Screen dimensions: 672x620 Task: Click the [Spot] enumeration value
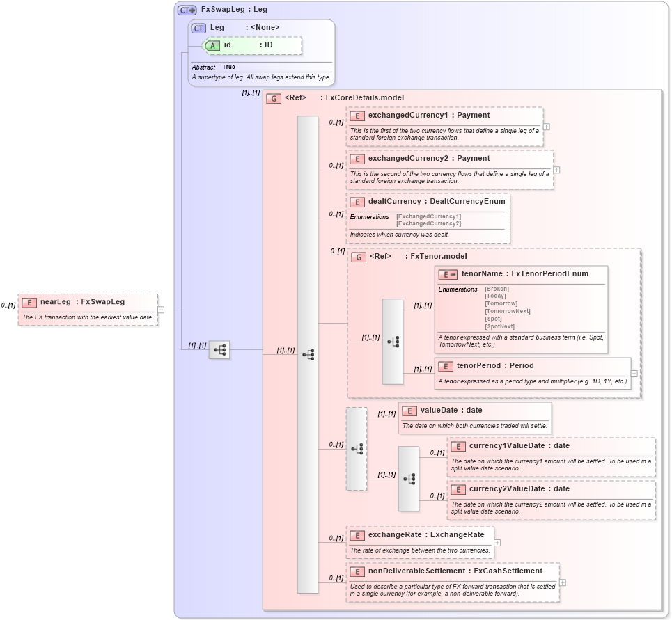493,319
